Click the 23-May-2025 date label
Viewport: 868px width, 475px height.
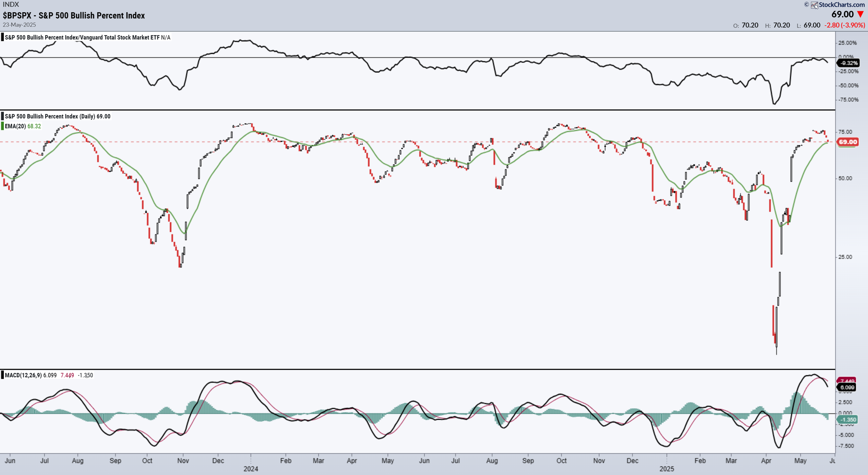[19, 25]
